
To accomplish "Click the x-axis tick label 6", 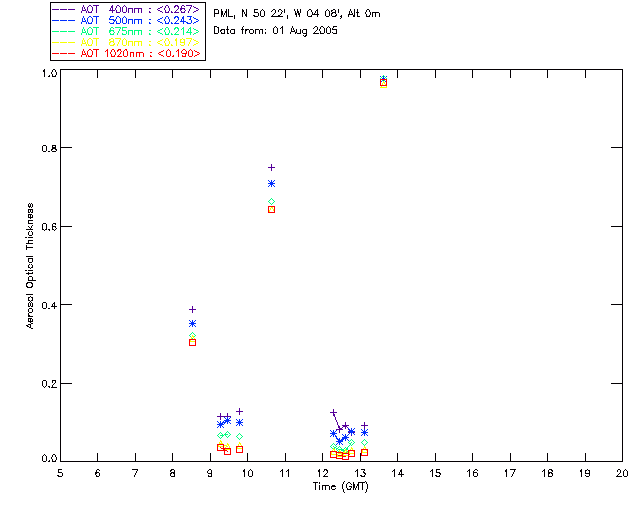I will [x=98, y=473].
